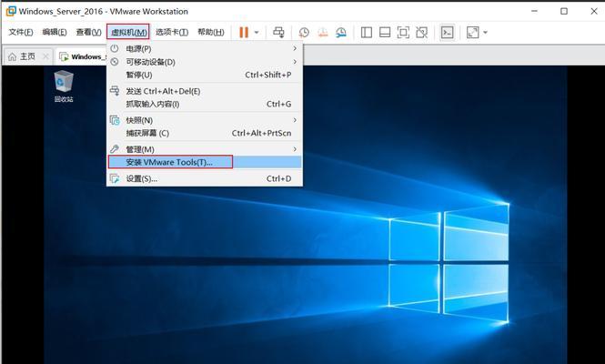The height and width of the screenshot is (364, 605).
Task: Open the dropdown arrow beside the pause icon
Action: coord(257,33)
